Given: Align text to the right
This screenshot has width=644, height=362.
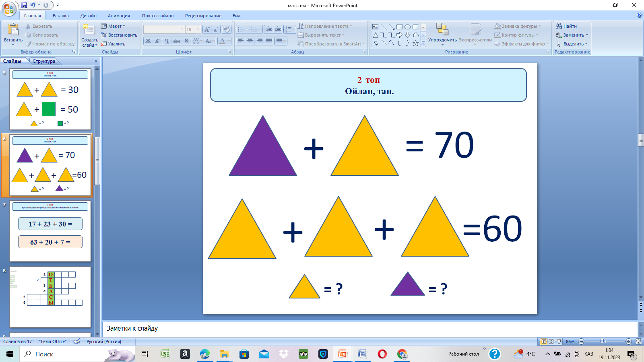Looking at the screenshot, I should [260, 41].
